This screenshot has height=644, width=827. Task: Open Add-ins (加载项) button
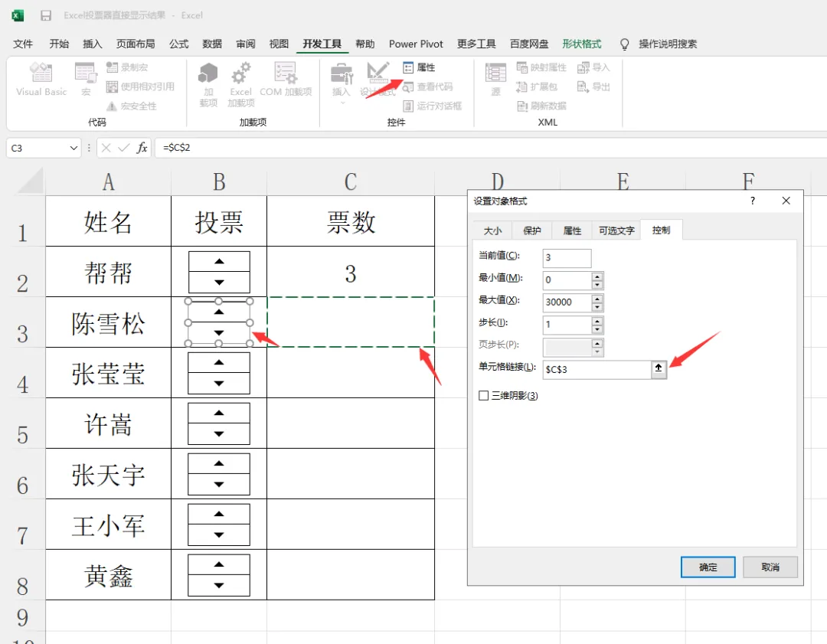(x=208, y=84)
